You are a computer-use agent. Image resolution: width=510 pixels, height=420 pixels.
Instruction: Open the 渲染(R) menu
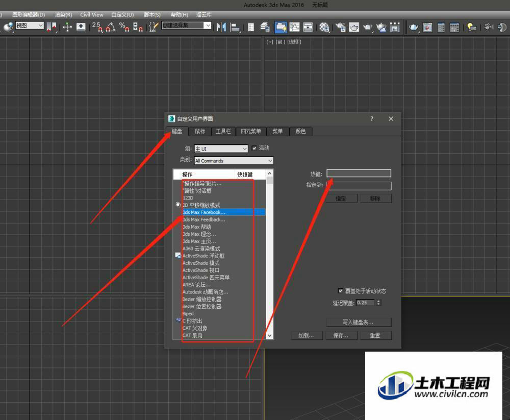(63, 15)
